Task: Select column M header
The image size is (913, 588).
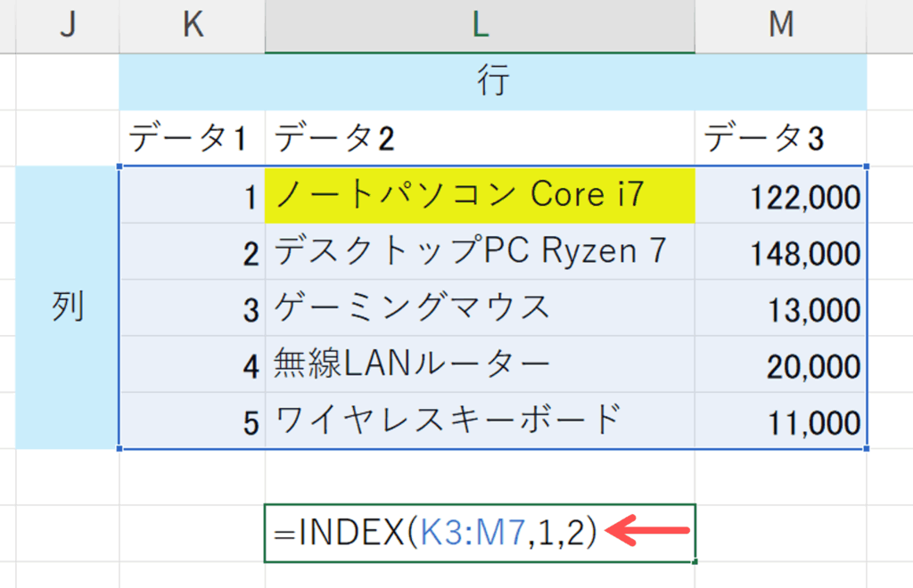Action: pyautogui.click(x=781, y=26)
